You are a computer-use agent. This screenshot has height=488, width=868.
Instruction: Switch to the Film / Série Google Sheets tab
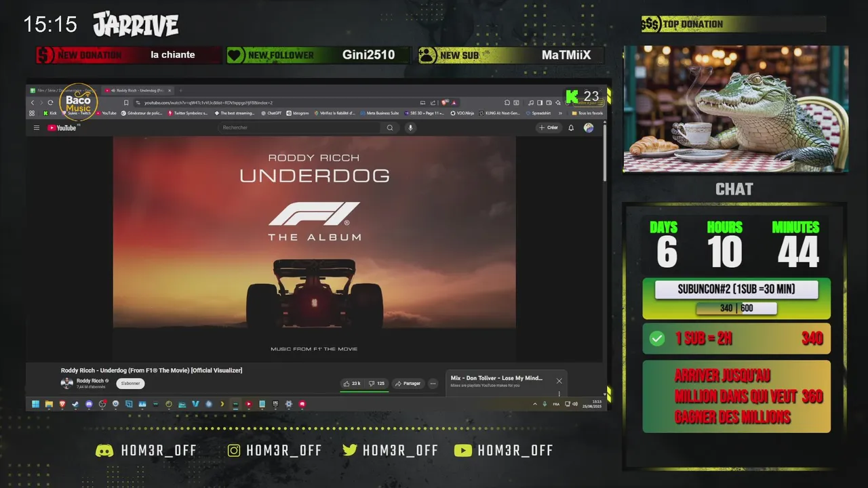61,90
